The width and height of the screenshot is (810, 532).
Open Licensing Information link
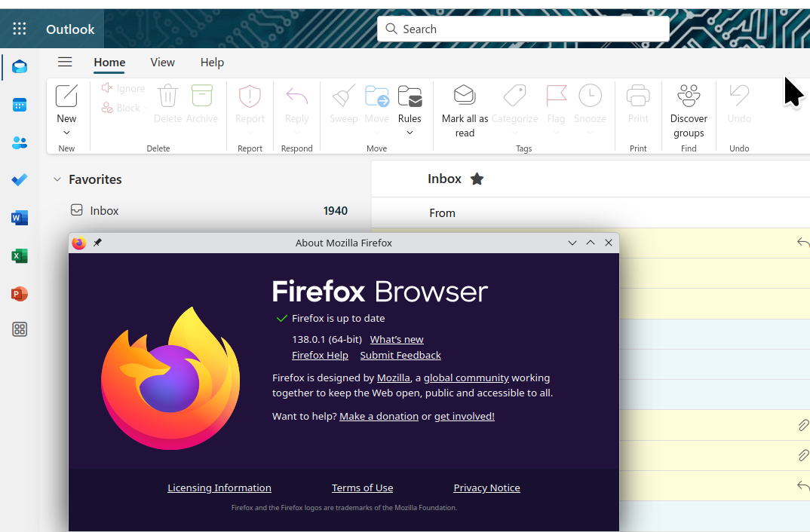tap(219, 488)
